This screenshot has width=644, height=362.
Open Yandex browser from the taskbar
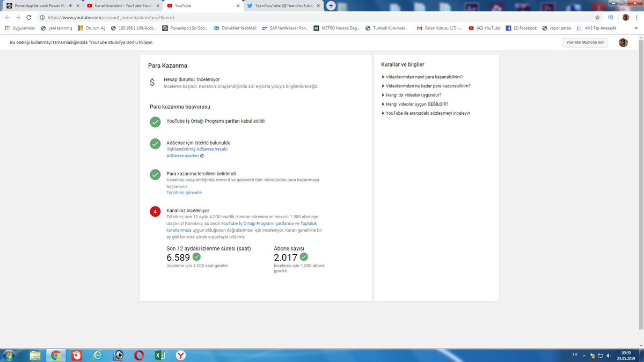point(181,355)
